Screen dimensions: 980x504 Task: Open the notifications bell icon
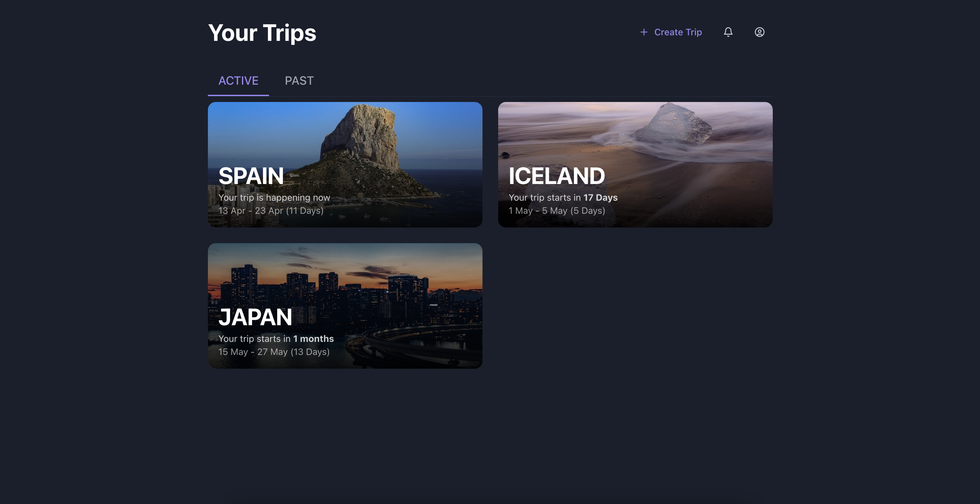point(728,32)
